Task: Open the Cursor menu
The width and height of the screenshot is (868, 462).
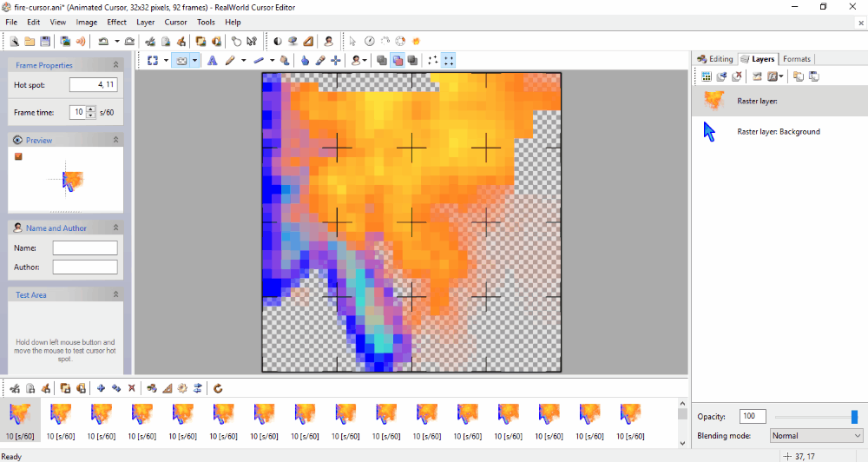Action: [x=175, y=23]
